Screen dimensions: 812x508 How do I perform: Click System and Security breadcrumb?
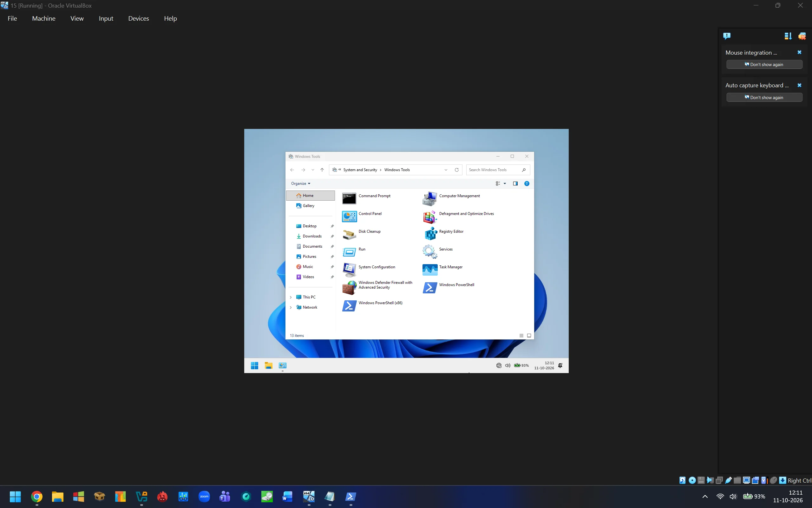pyautogui.click(x=360, y=170)
